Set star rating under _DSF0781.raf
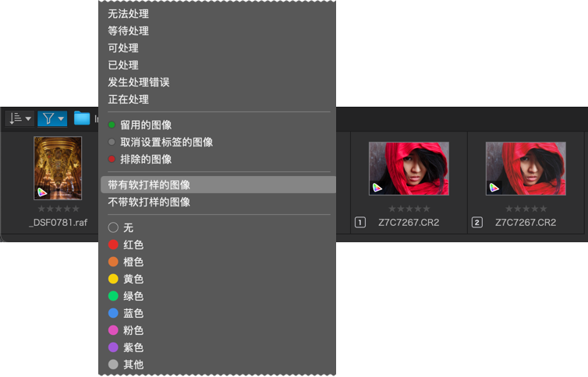Image resolution: width=588 pixels, height=377 pixels. [58, 209]
